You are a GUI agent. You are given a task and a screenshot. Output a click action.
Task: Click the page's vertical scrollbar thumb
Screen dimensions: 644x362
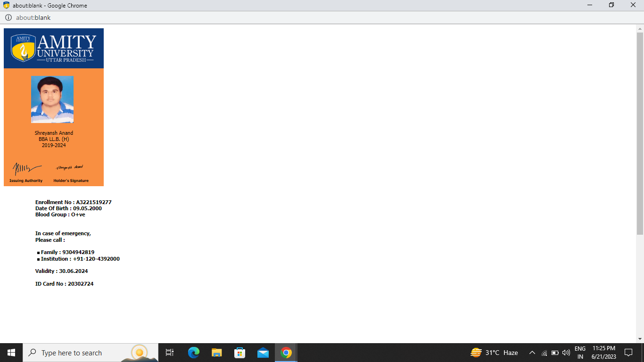click(x=640, y=133)
